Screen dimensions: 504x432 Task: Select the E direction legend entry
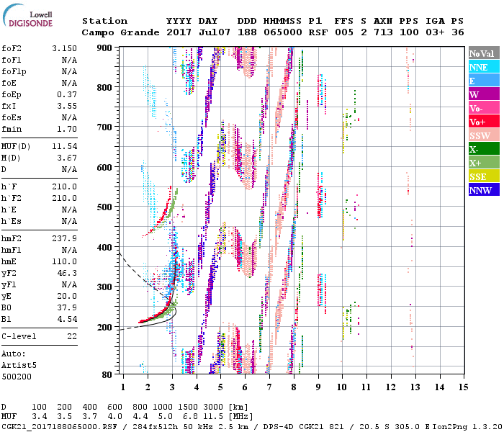483,81
